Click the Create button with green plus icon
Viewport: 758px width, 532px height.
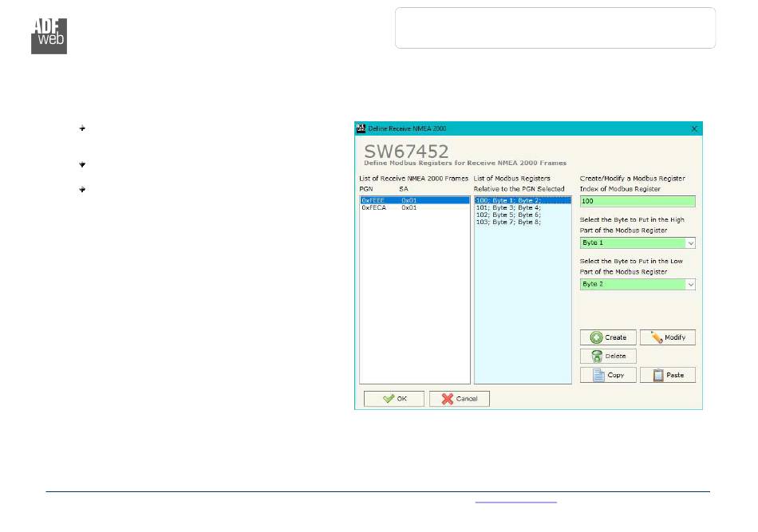(608, 337)
